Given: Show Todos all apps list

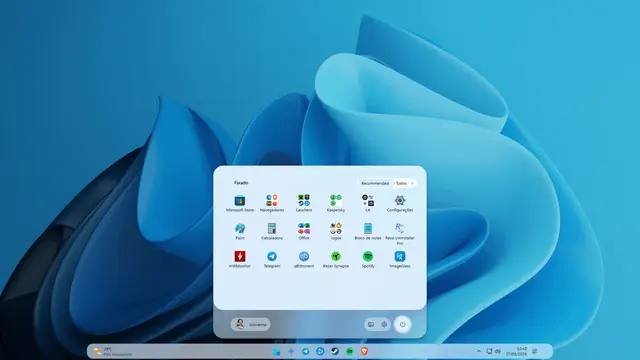Looking at the screenshot, I should 402,183.
